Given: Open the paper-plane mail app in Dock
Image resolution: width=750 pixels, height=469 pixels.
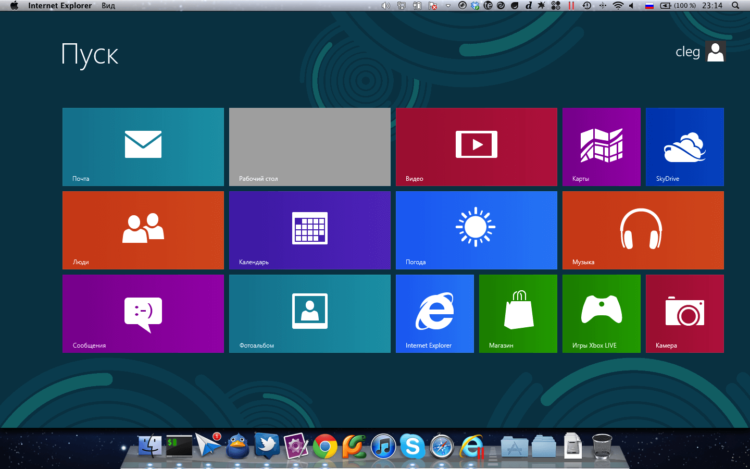Looking at the screenshot, I should tap(208, 446).
